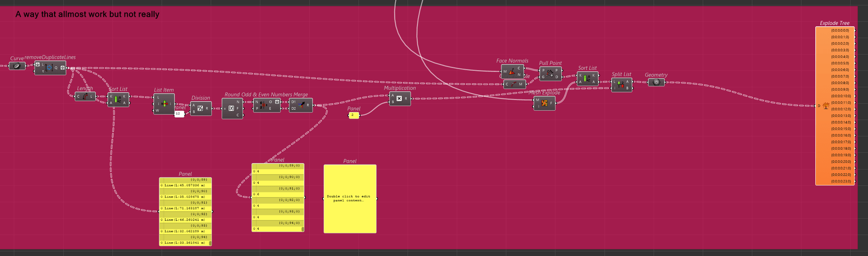Viewport: 868px width, 256px height.
Task: Click the group title 'A way that allmost work'
Action: tap(87, 14)
